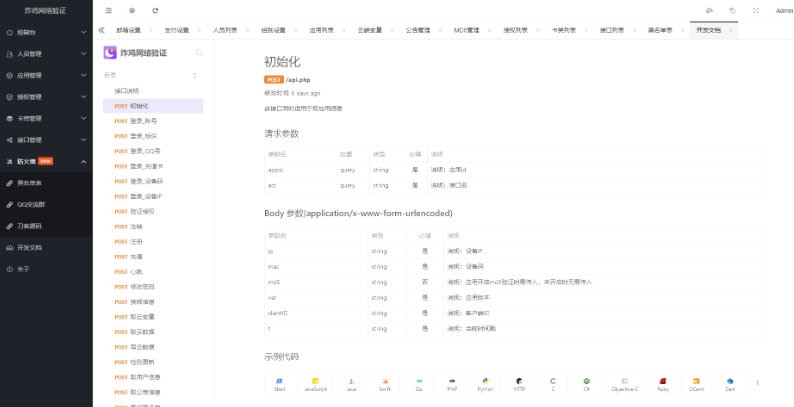Viewport: 794px width, 407px height.
Task: Open POST 注册 doc entry
Action: (x=153, y=241)
